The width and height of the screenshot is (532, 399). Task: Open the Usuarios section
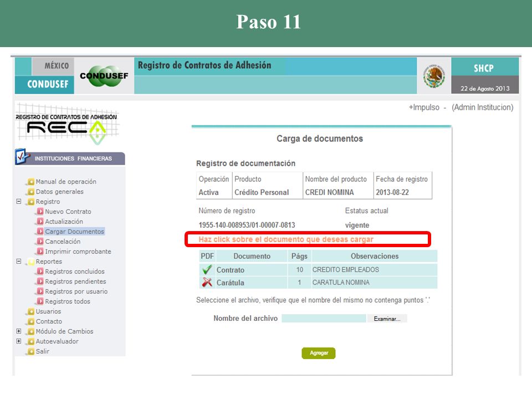click(x=49, y=311)
